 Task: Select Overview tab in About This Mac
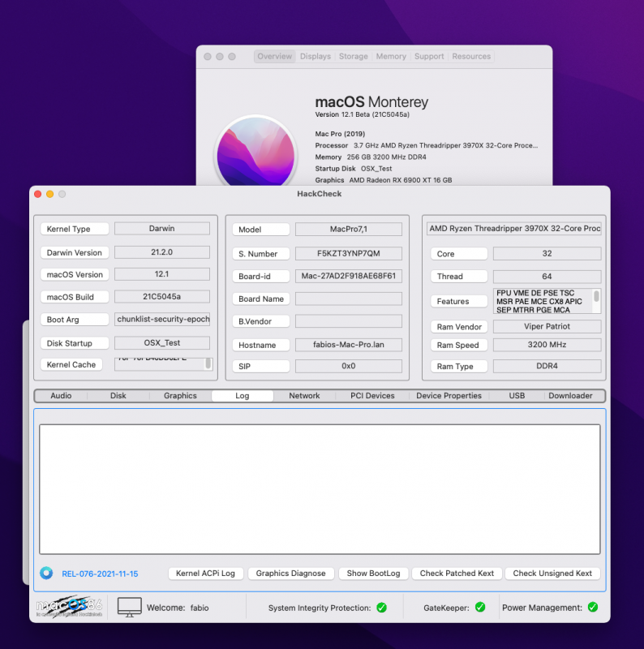point(274,56)
